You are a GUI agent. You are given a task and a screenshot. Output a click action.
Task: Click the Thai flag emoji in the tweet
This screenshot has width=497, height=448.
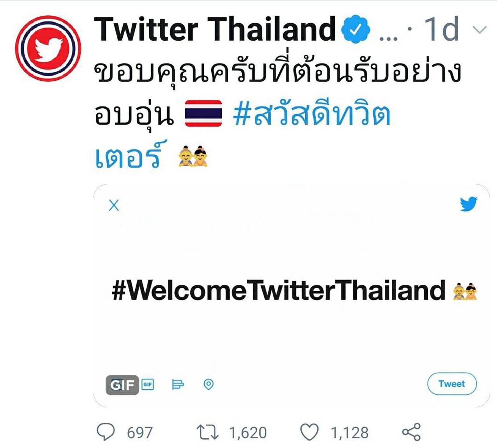(x=203, y=113)
